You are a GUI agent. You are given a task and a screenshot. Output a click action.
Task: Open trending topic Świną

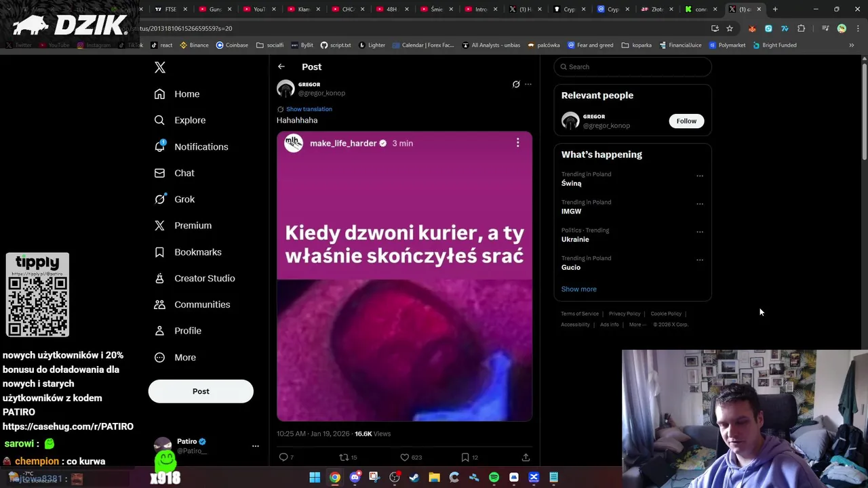[571, 184]
